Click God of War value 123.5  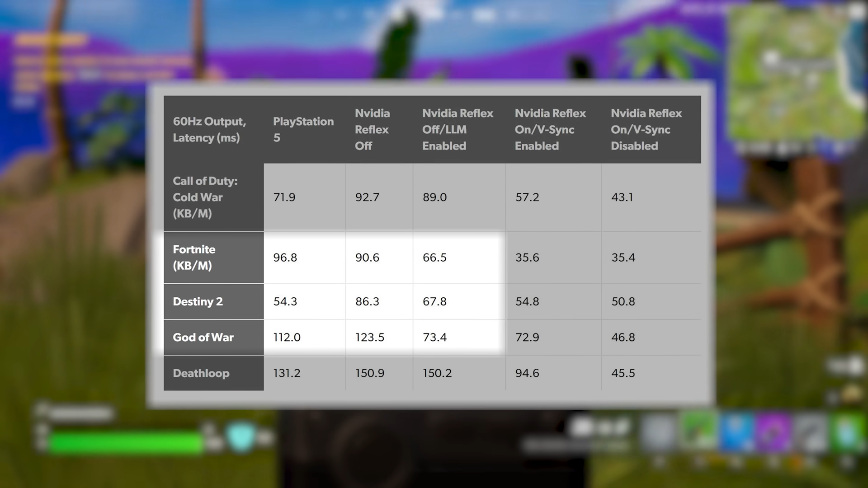coord(369,337)
